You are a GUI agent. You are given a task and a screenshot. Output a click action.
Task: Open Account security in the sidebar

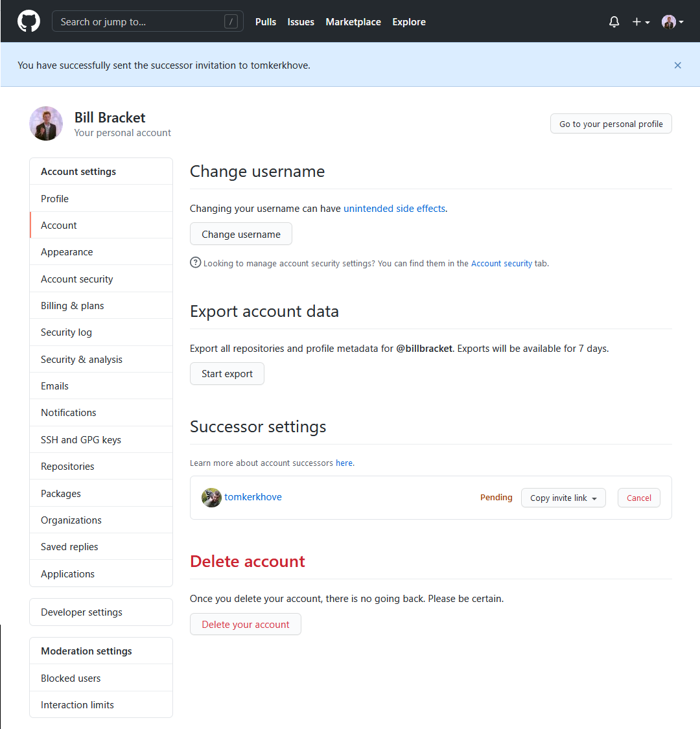click(101, 279)
